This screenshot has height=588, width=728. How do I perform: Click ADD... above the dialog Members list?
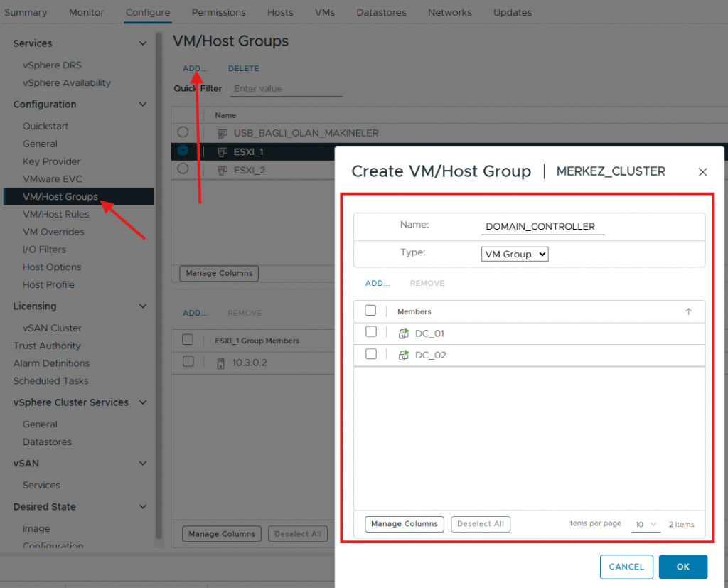(x=378, y=283)
